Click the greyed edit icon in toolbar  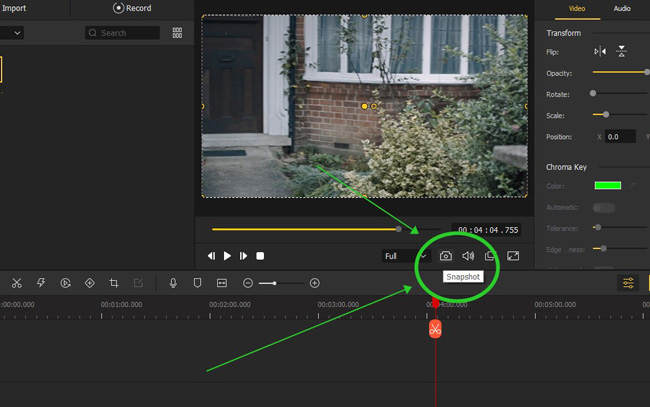pyautogui.click(x=138, y=283)
